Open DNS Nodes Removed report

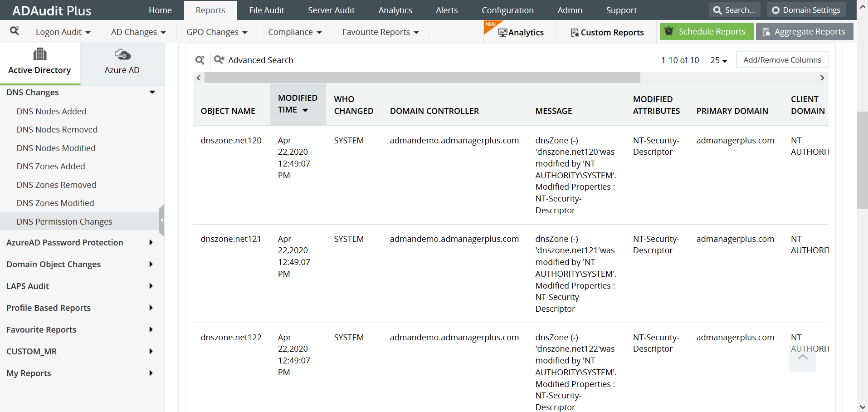coord(57,129)
